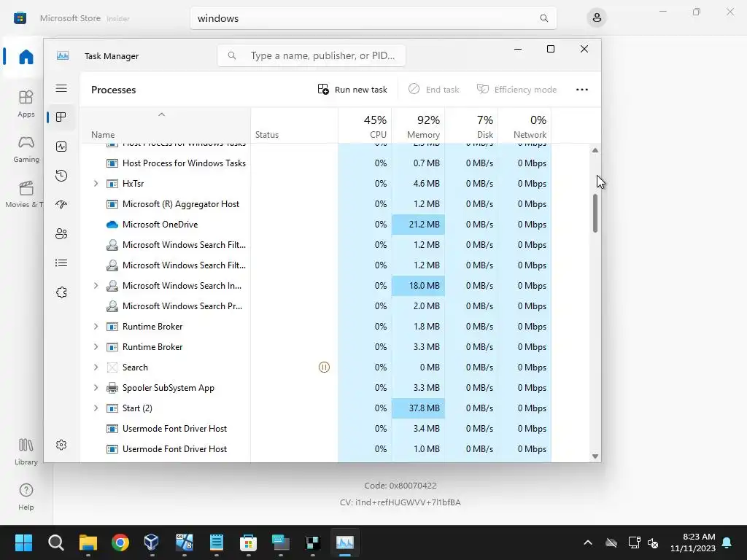Viewport: 747px width, 560px height.
Task: Click 37.8 MB memory cell for Start
Action: pos(418,408)
